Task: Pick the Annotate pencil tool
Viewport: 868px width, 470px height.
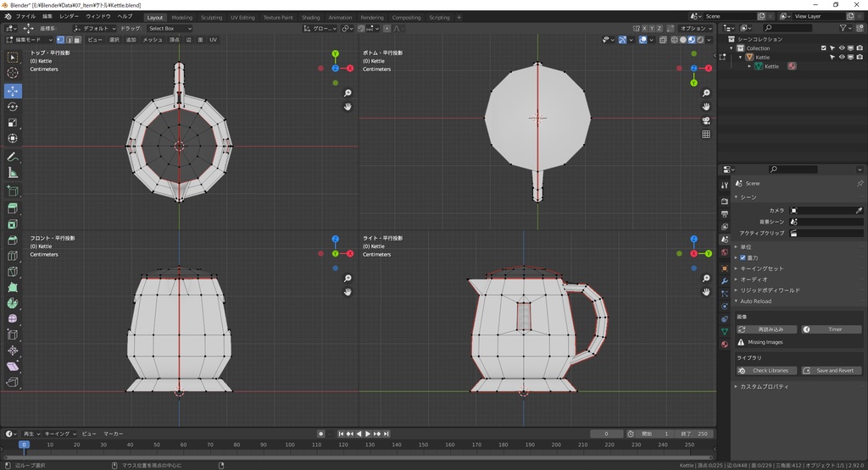Action: pyautogui.click(x=13, y=157)
